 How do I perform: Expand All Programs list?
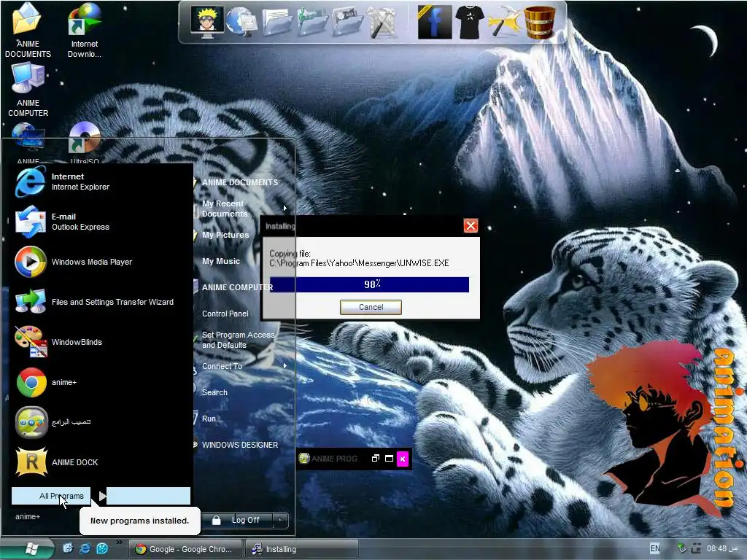(x=101, y=496)
